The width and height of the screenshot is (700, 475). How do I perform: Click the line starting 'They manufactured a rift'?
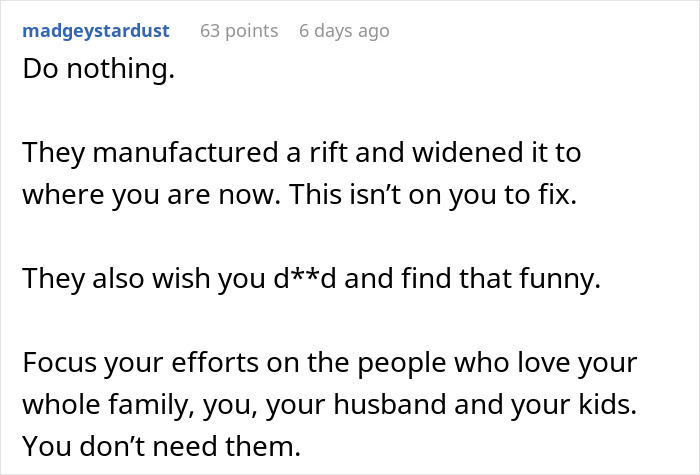[302, 153]
